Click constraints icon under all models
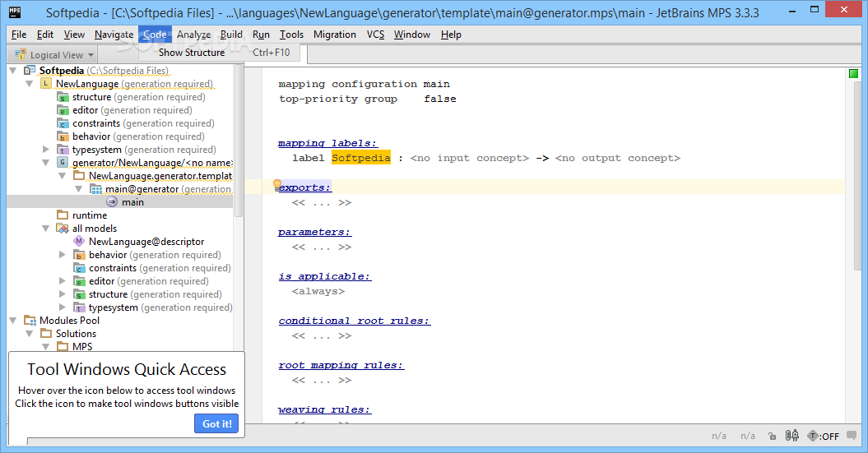 pyautogui.click(x=79, y=268)
